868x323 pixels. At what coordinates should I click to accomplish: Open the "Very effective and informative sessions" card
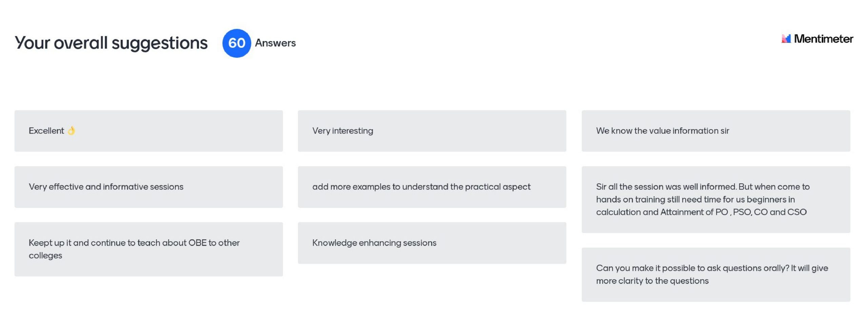click(148, 187)
